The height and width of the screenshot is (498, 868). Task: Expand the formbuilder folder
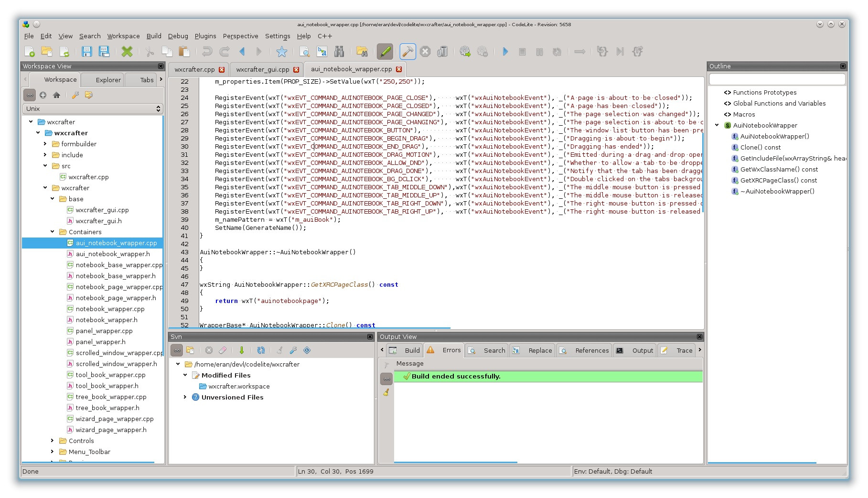click(x=45, y=144)
